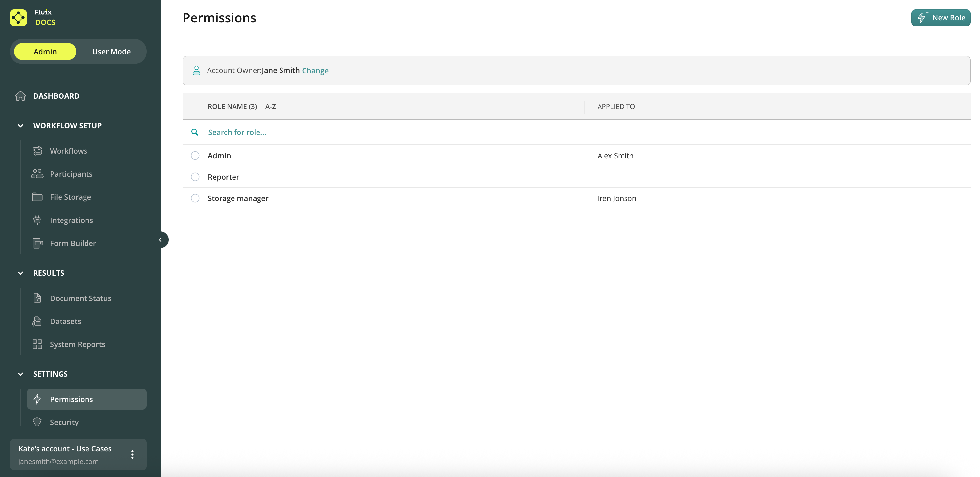Switch to User Mode tab
This screenshot has height=477, width=980.
111,51
